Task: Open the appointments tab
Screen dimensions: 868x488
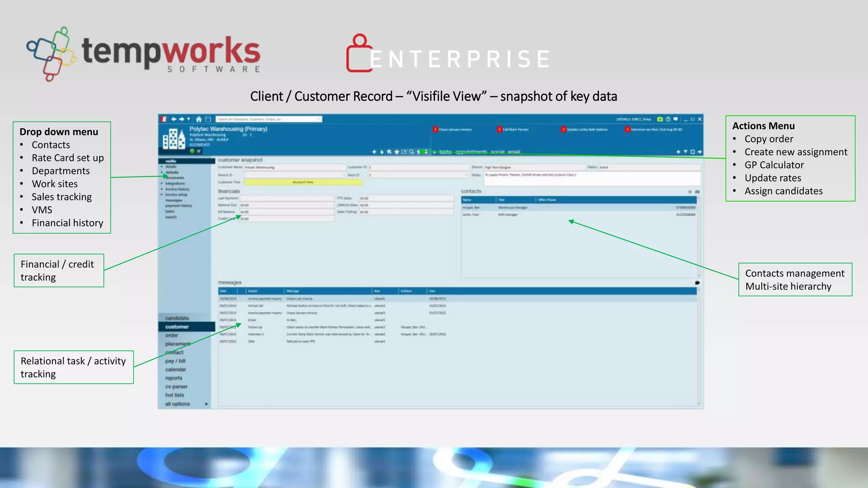Action: 471,152
